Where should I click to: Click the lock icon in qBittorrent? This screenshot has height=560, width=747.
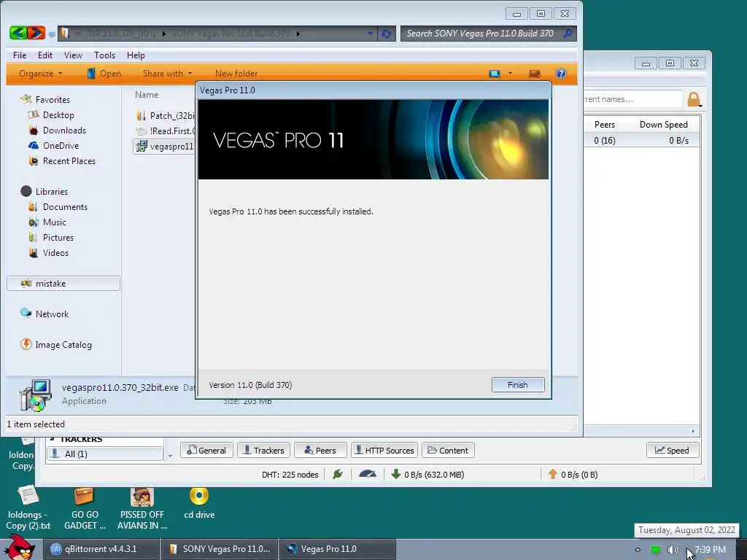point(694,99)
